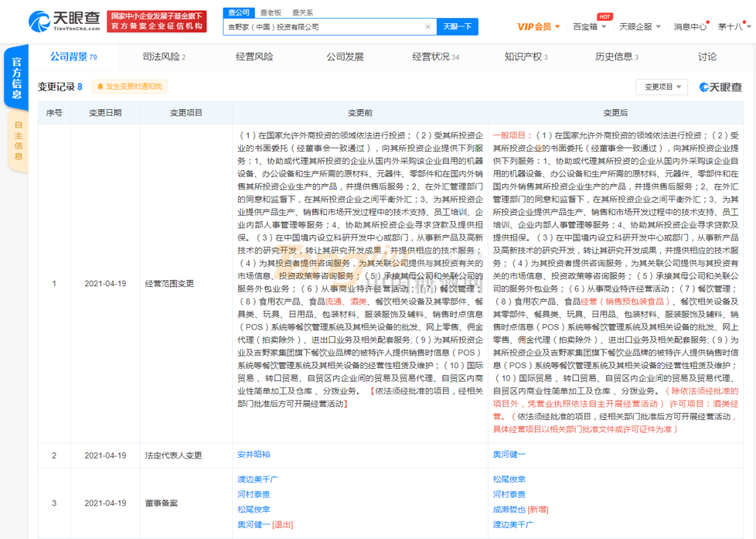Click the 序号 column header
The image size is (756, 539).
pos(54,113)
